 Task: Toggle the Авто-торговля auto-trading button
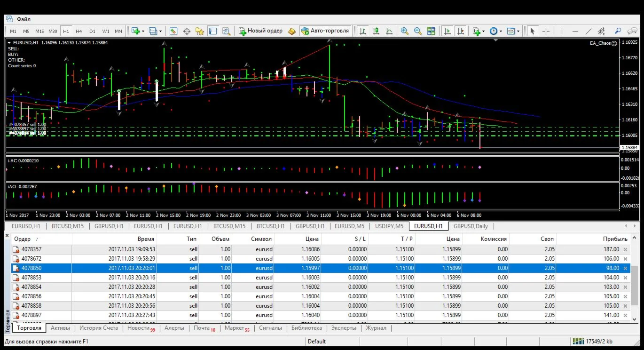click(x=325, y=31)
